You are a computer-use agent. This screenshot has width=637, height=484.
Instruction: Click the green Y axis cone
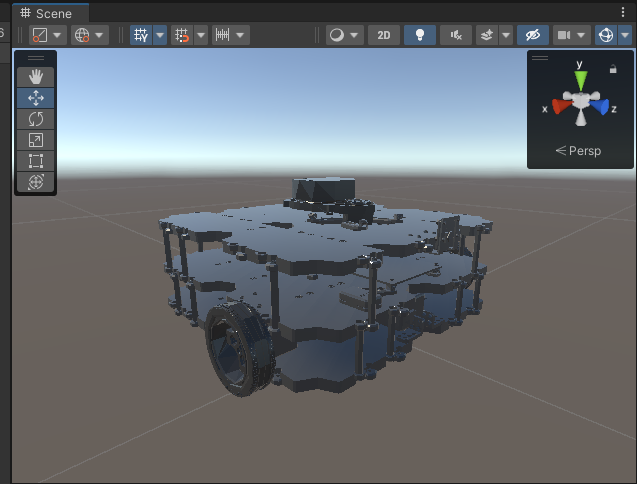[x=581, y=80]
